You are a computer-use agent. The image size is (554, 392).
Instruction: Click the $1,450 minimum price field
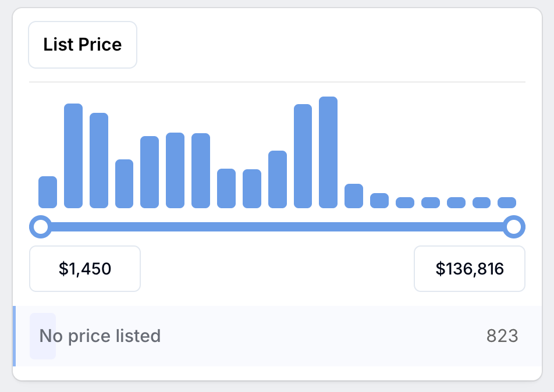point(85,269)
